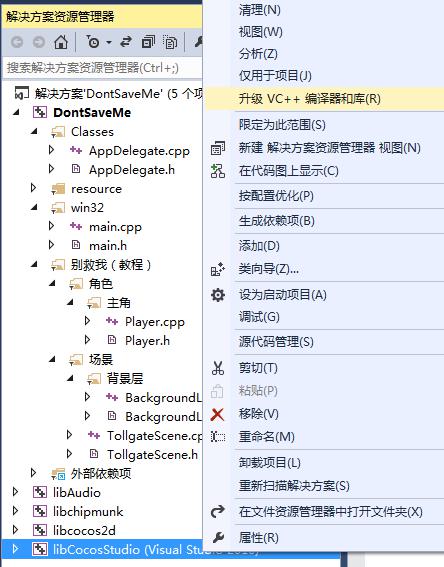Click the 外部依赖项 folder icon
This screenshot has width=444, height=567.
[x=58, y=474]
